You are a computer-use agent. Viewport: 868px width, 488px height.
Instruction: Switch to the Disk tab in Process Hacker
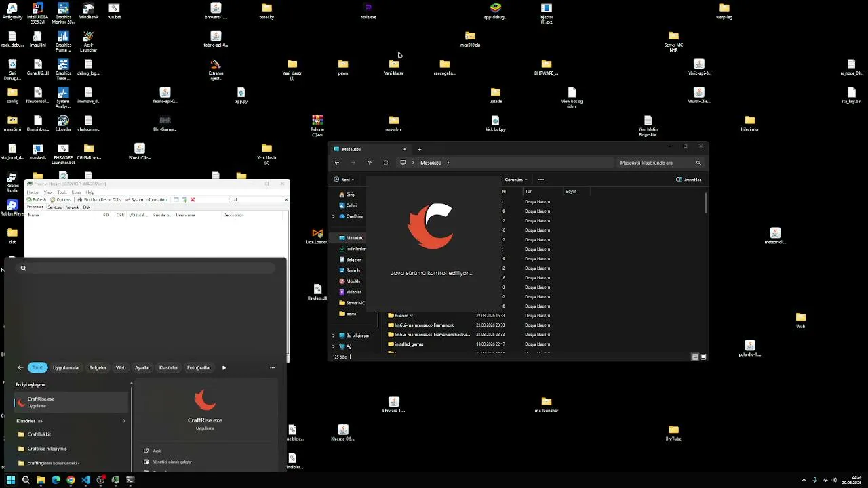(87, 207)
